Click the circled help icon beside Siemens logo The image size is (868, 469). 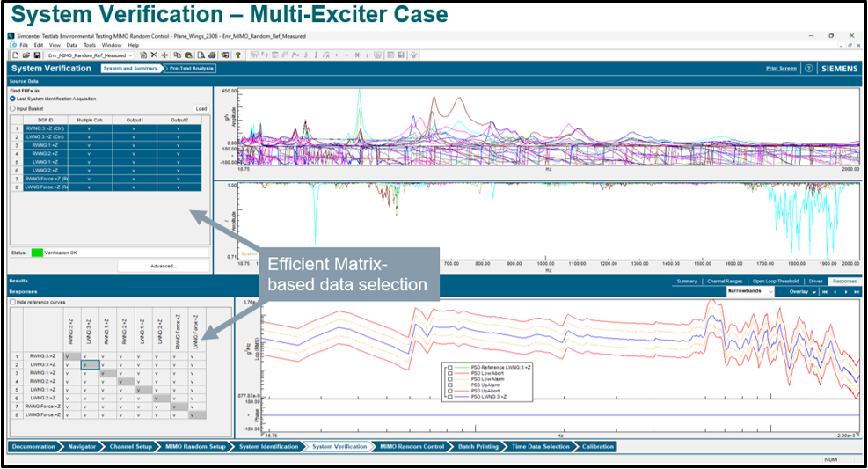click(808, 69)
